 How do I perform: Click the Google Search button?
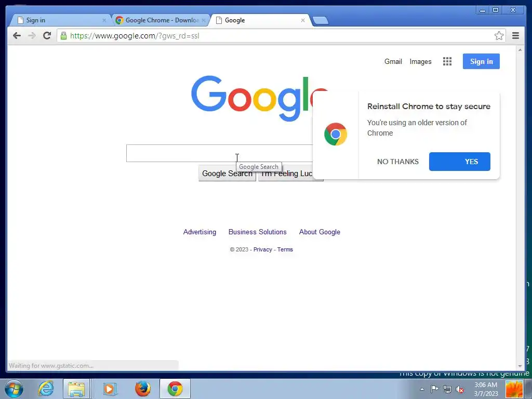point(227,174)
